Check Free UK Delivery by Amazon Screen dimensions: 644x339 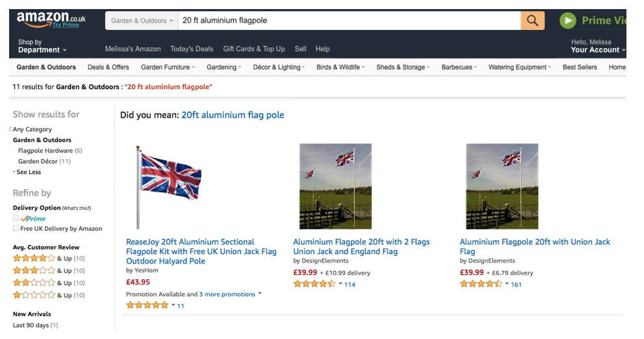coord(16,229)
